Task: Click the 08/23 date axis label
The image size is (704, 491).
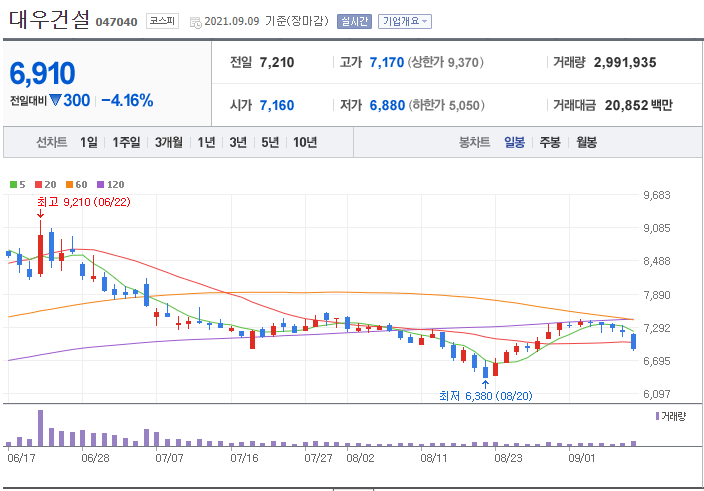Action: 508,458
